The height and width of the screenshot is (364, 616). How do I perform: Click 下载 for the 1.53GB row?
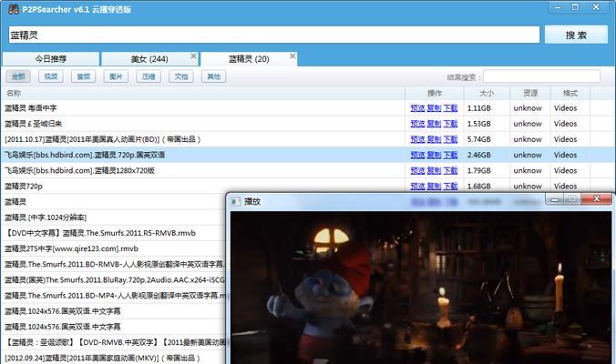[x=450, y=124]
